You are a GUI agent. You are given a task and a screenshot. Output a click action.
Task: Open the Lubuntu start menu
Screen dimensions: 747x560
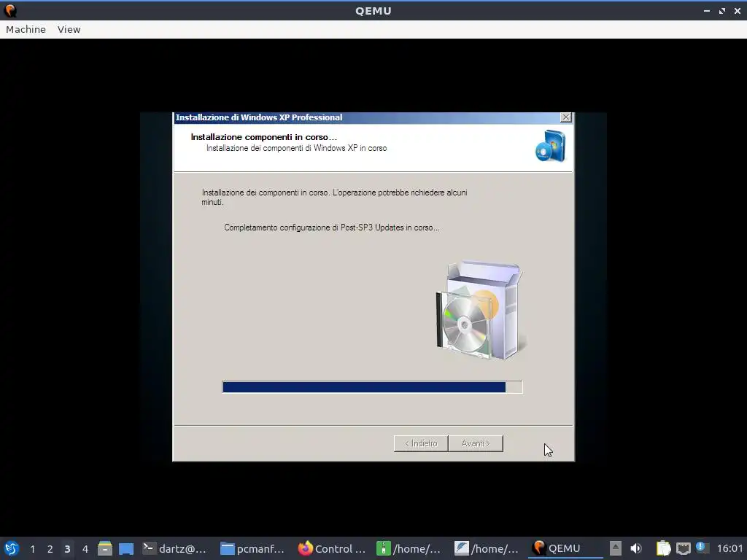click(x=12, y=548)
